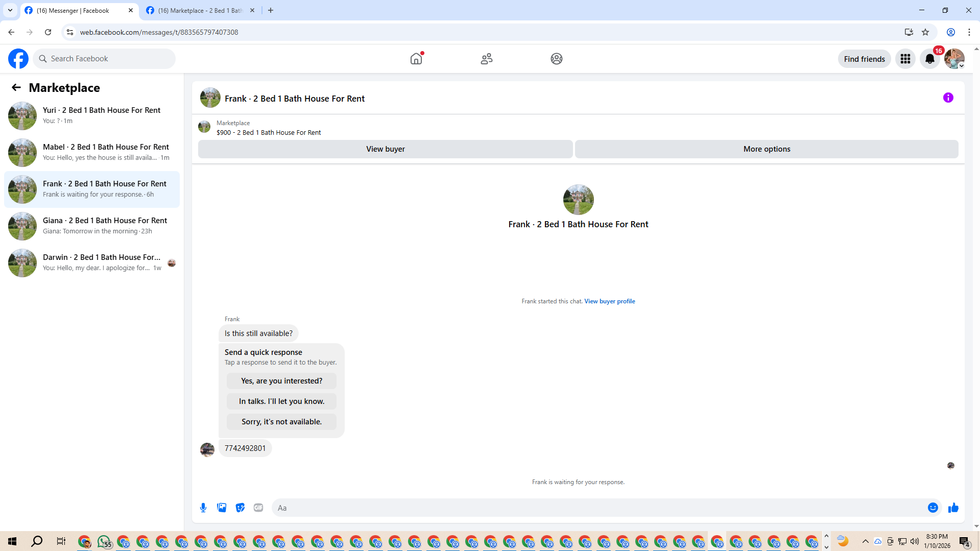Reload the page

click(x=48, y=32)
